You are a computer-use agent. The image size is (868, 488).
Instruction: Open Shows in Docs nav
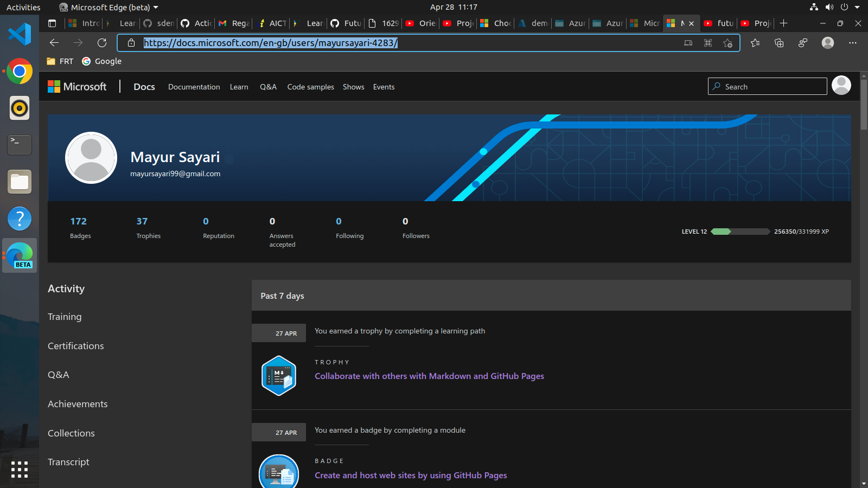click(353, 87)
